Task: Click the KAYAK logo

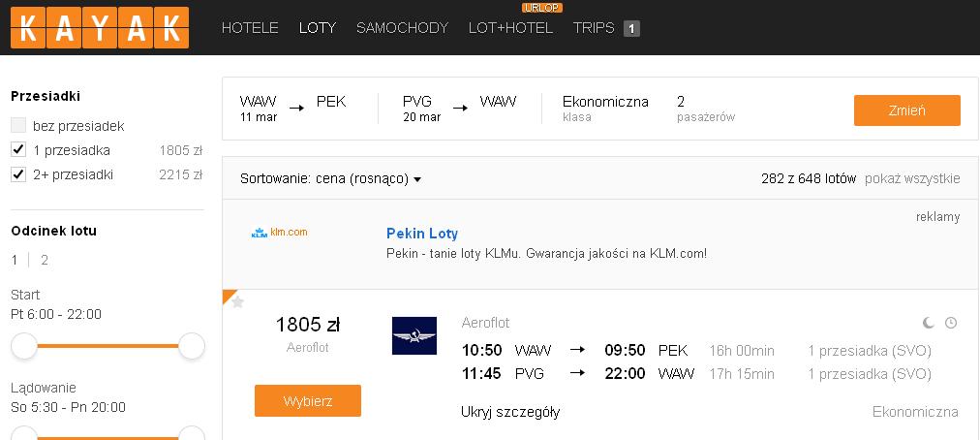Action: (100, 27)
